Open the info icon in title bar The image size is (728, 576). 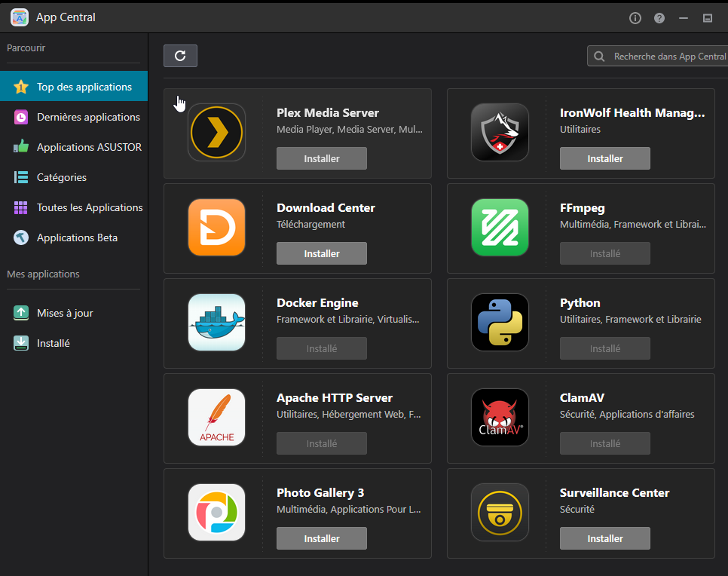[x=635, y=18]
